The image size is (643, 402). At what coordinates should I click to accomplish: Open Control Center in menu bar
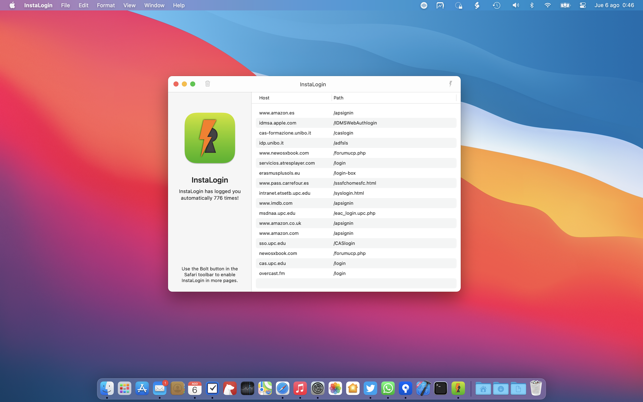point(583,5)
